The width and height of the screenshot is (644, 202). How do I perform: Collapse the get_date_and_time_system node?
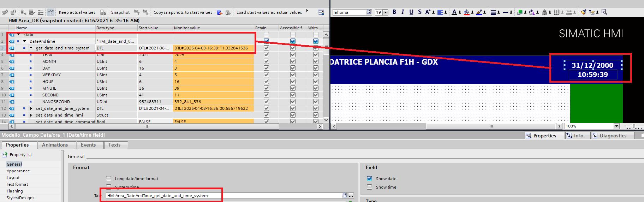[x=31, y=48]
